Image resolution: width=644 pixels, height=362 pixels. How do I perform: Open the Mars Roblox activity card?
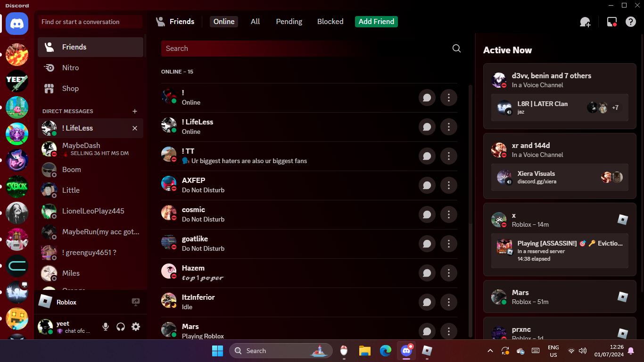click(x=560, y=296)
